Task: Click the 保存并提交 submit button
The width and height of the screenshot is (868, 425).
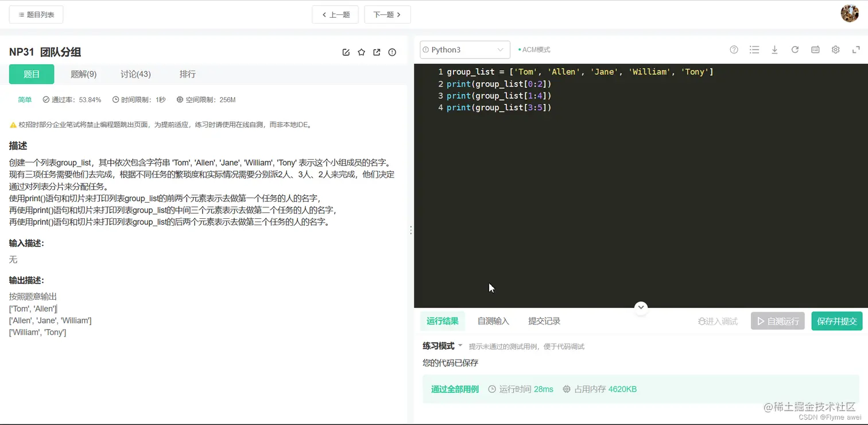Action: tap(836, 321)
